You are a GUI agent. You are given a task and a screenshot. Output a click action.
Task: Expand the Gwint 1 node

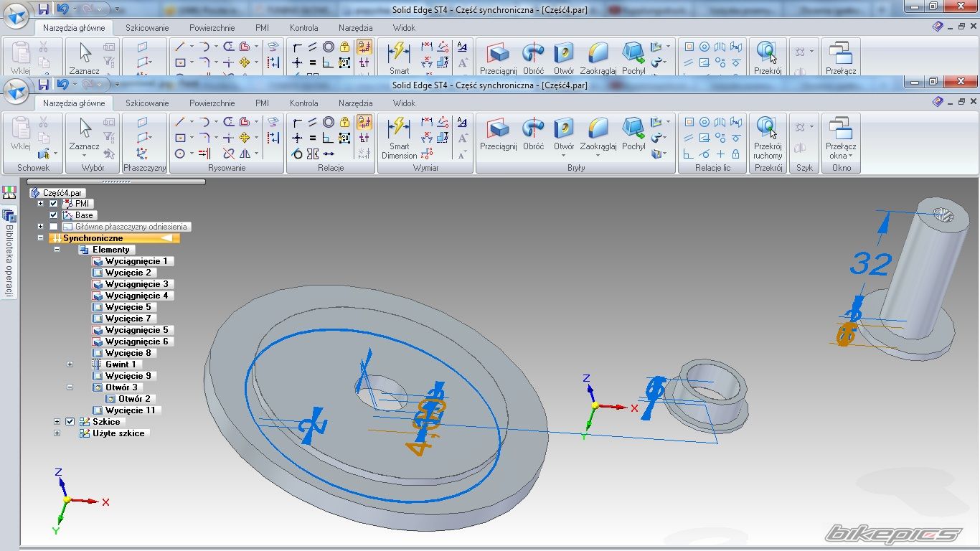click(x=70, y=364)
